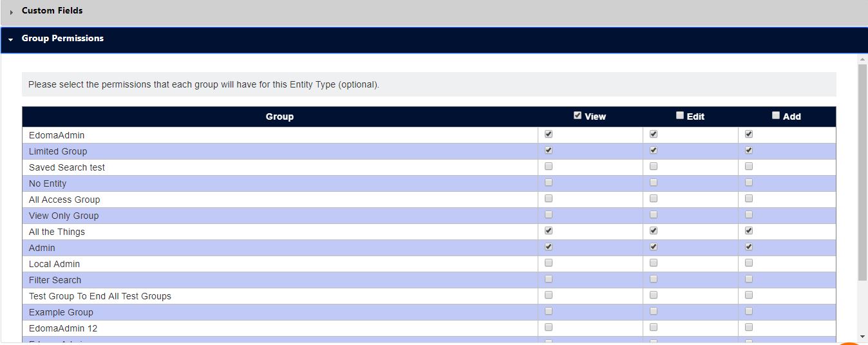868x345 pixels.
Task: Disable View permission for Admin group
Action: (x=549, y=247)
